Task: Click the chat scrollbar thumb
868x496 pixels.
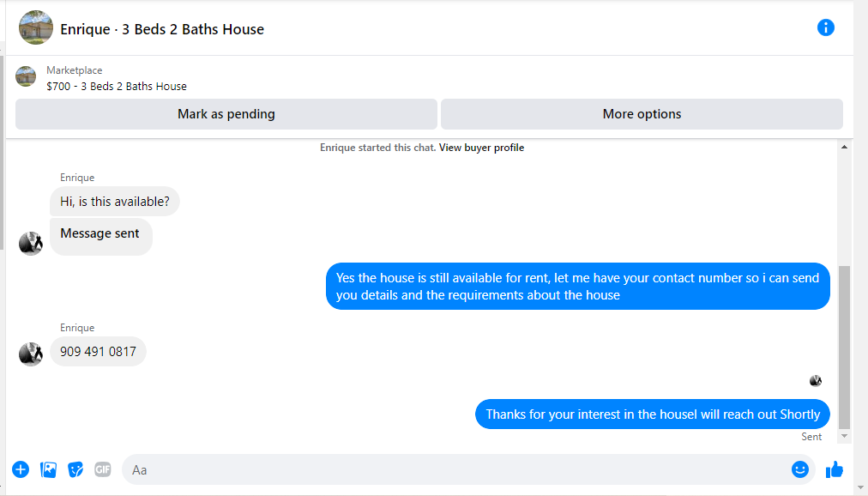Action: pyautogui.click(x=844, y=347)
